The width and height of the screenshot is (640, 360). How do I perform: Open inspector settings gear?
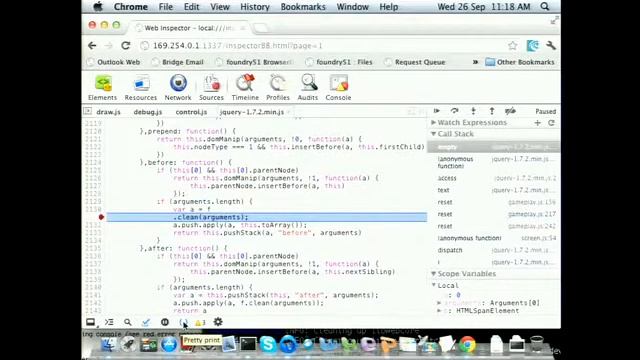(x=218, y=322)
